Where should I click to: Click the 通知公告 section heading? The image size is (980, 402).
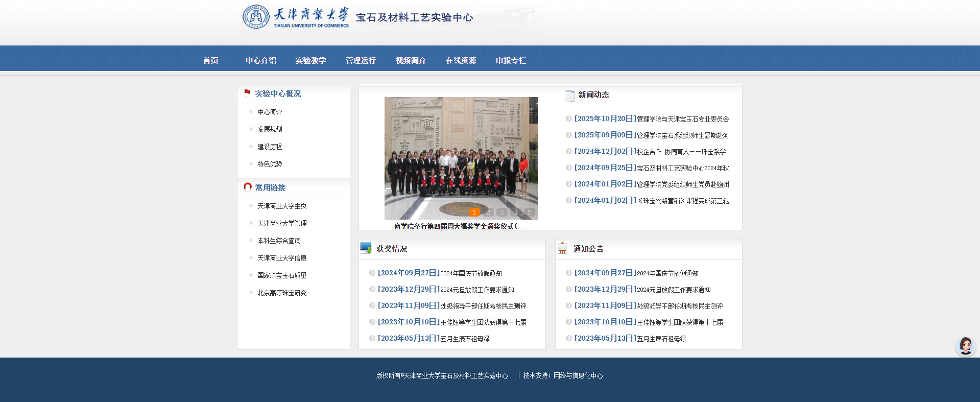tap(588, 249)
